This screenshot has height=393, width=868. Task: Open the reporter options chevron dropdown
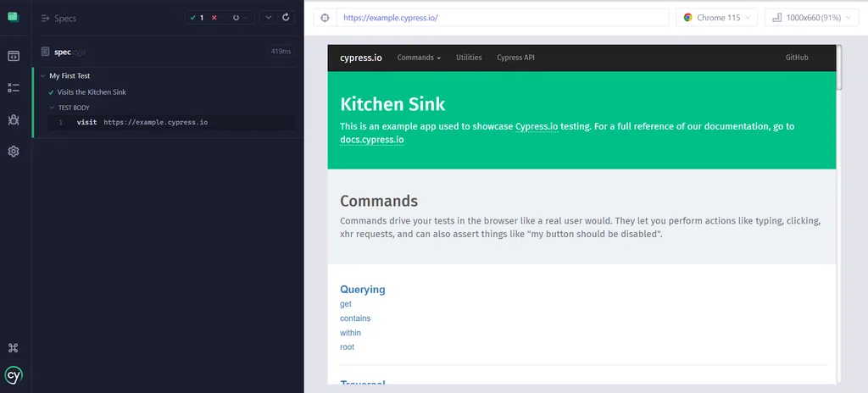[268, 18]
